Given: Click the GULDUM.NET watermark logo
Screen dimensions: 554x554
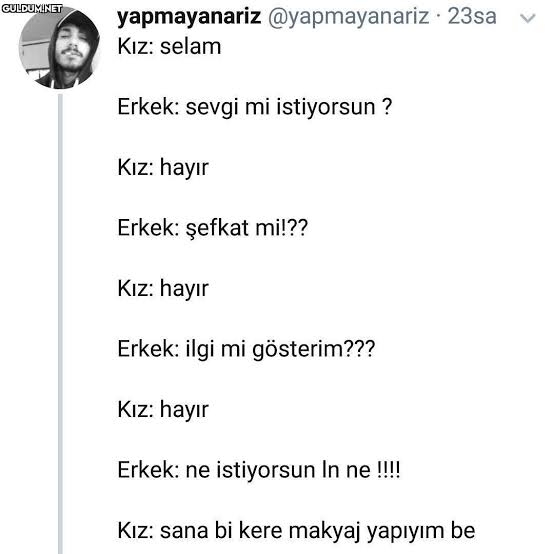Looking at the screenshot, I should pos(32,8).
